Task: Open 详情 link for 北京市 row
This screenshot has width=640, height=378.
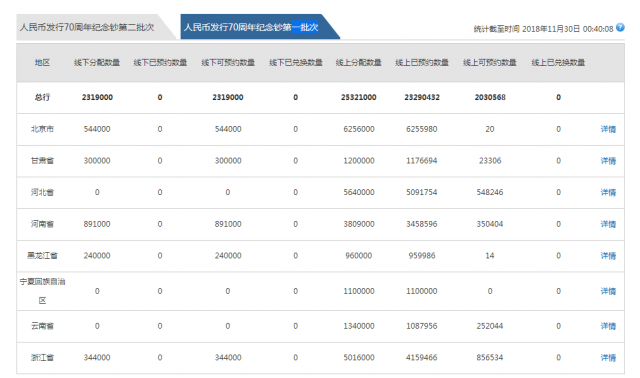Action: (x=608, y=129)
